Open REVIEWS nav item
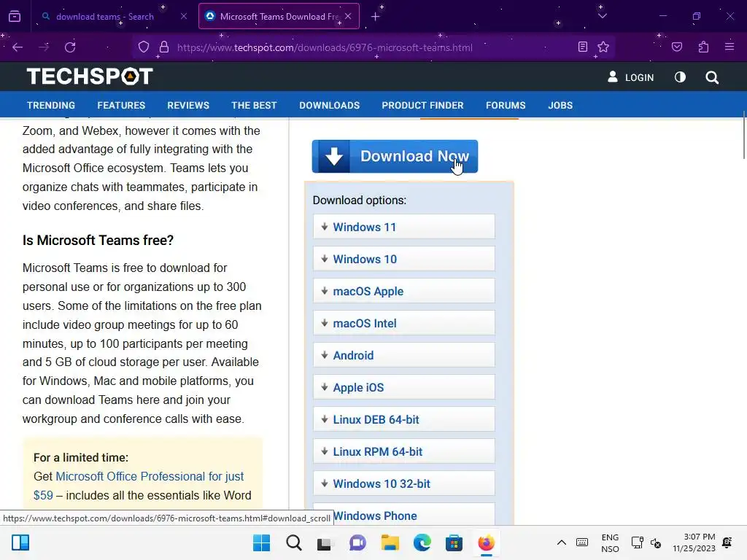The height and width of the screenshot is (560, 747). pos(188,105)
